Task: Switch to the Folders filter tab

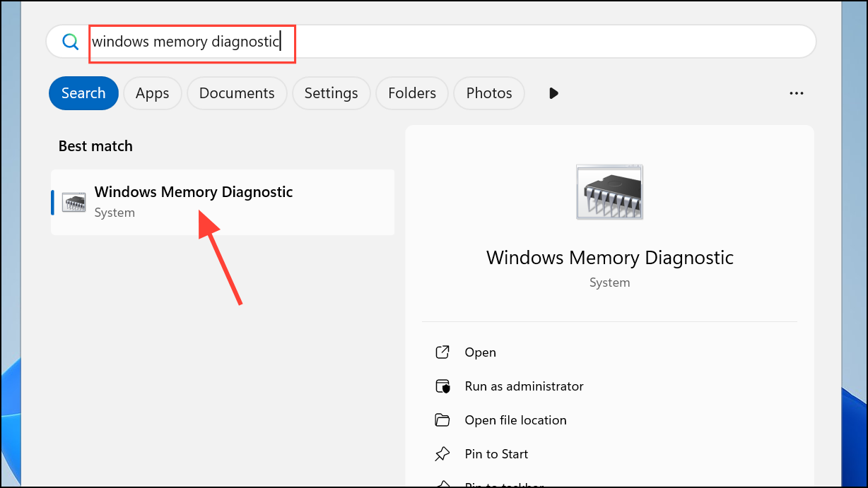Action: coord(412,93)
